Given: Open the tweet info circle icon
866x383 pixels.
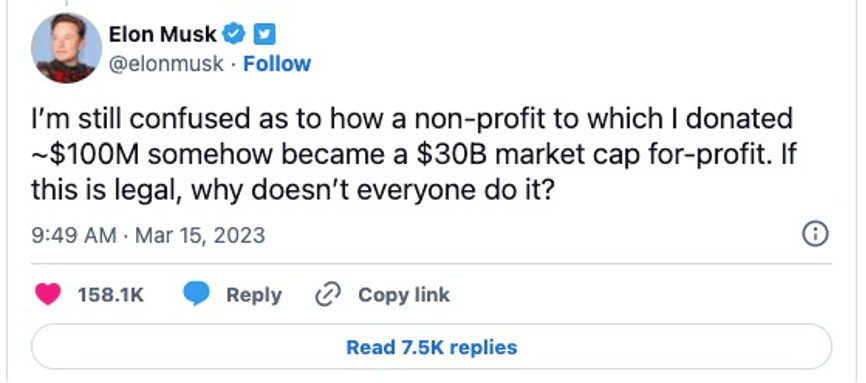Looking at the screenshot, I should point(815,235).
